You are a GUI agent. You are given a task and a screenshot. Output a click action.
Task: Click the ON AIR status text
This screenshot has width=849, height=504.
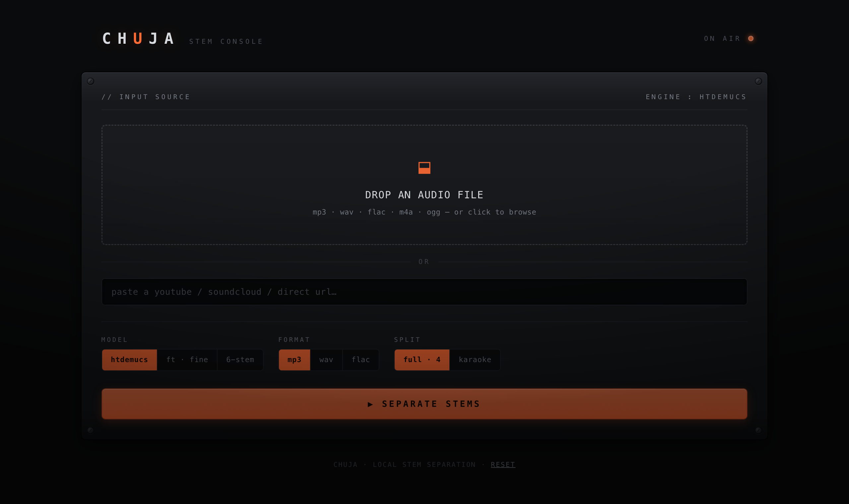[x=722, y=38]
